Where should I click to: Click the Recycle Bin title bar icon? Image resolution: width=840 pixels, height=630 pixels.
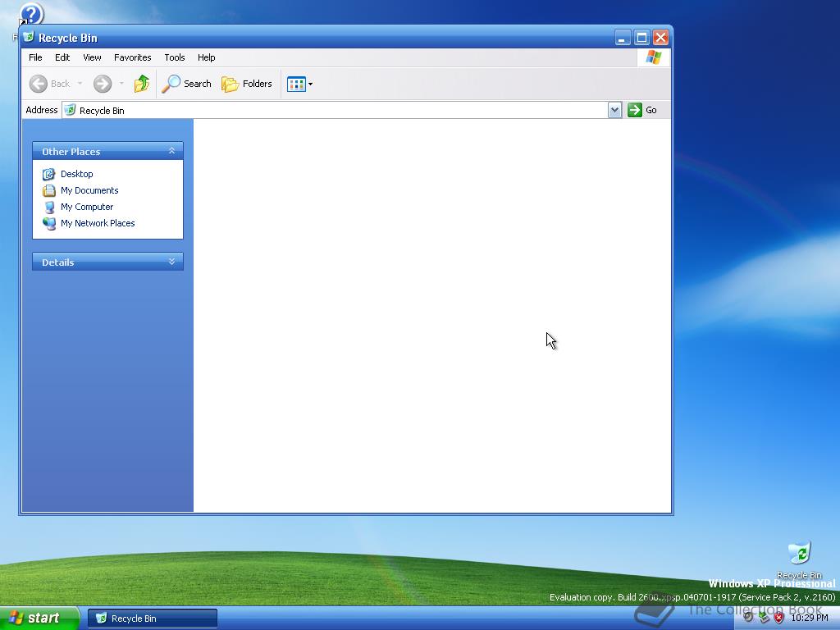29,37
